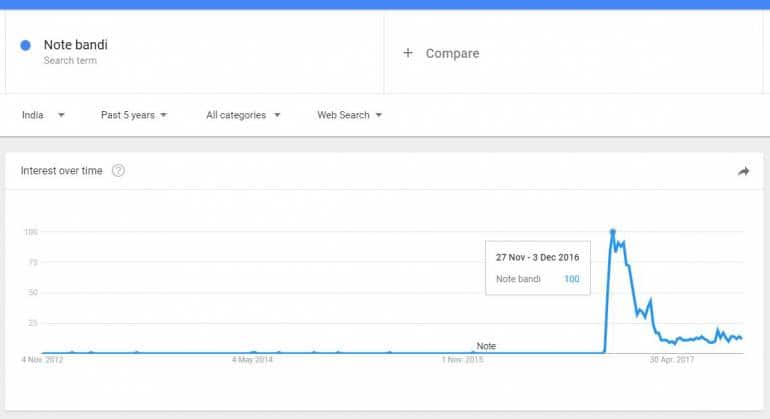Click the 4 Nov. 2012 axis label

(x=42, y=359)
